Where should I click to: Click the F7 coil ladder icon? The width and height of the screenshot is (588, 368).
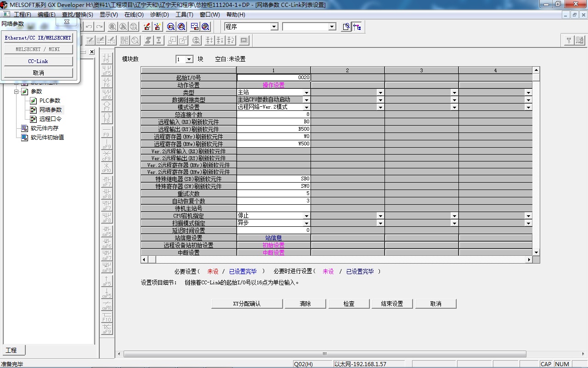(107, 106)
